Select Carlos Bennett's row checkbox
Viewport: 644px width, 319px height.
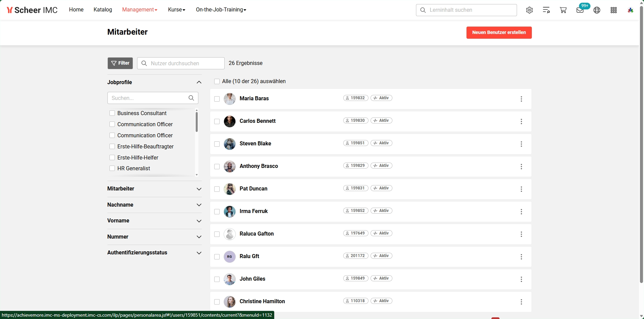[x=217, y=121]
